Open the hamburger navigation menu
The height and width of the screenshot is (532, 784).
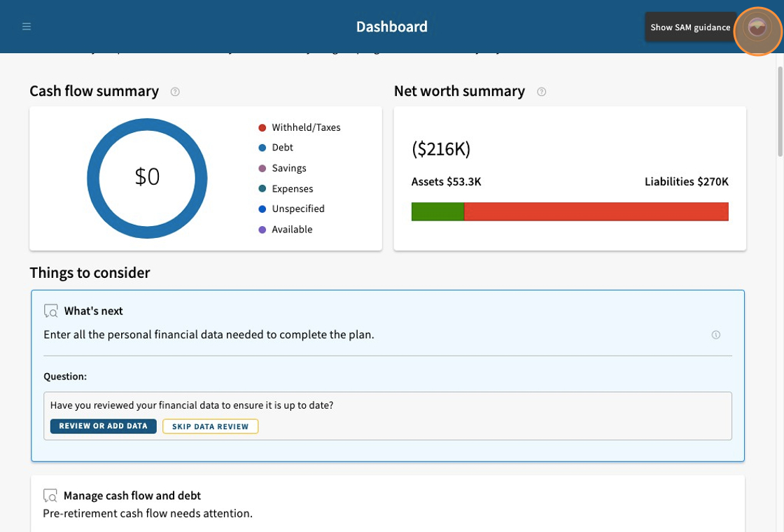[27, 27]
